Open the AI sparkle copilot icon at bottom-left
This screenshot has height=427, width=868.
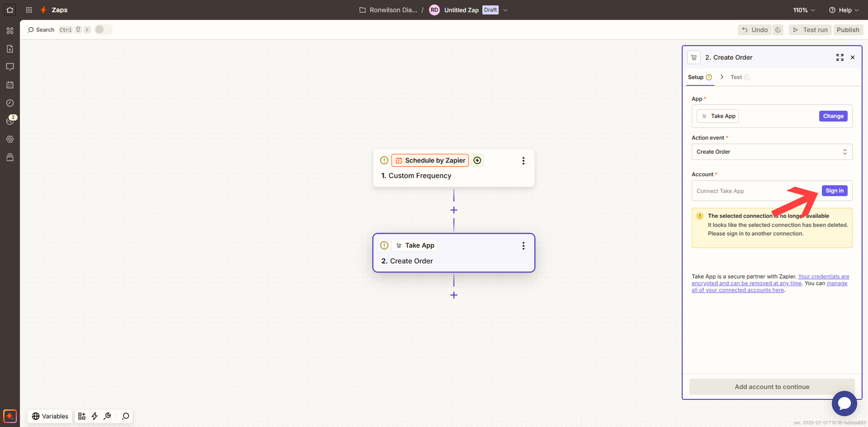(10, 416)
